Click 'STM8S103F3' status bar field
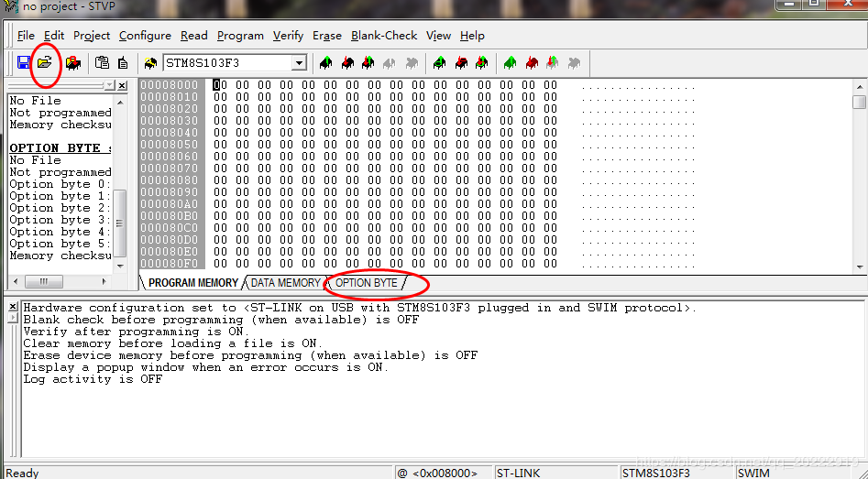Screen dimensions: 868x479 pyautogui.click(x=676, y=473)
